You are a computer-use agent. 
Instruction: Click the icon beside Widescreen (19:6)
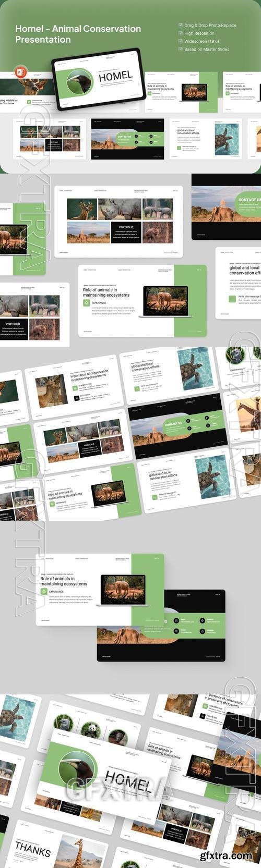point(180,41)
